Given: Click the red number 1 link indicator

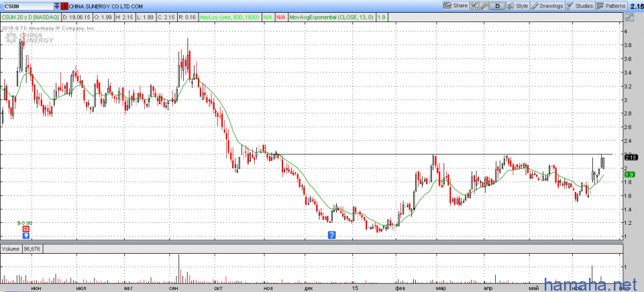Looking at the screenshot, I should tap(64, 6).
